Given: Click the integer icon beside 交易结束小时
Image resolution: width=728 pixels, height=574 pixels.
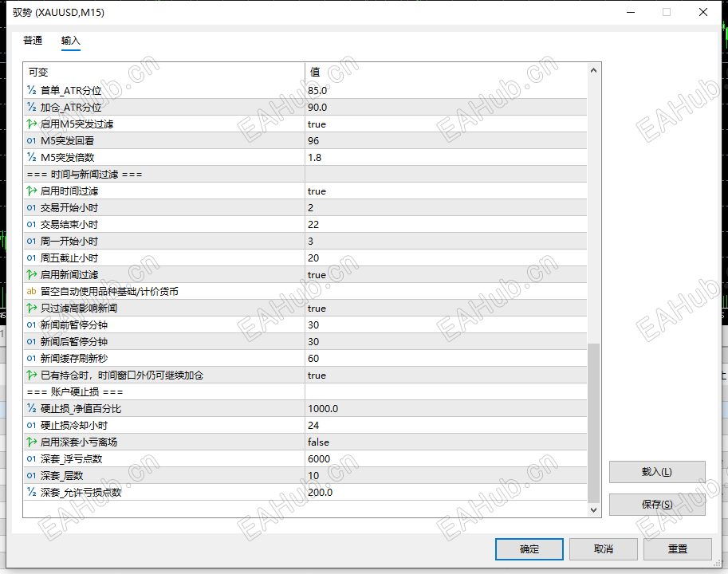Looking at the screenshot, I should (x=32, y=225).
